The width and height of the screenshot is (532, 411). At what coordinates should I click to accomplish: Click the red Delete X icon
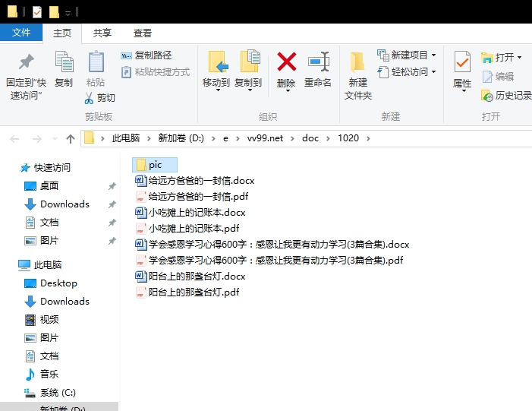click(286, 62)
